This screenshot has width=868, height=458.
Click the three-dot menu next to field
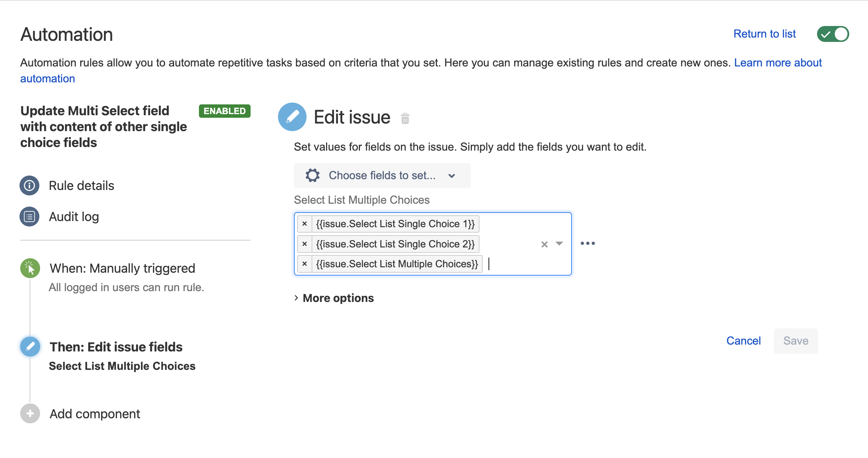[x=588, y=243]
